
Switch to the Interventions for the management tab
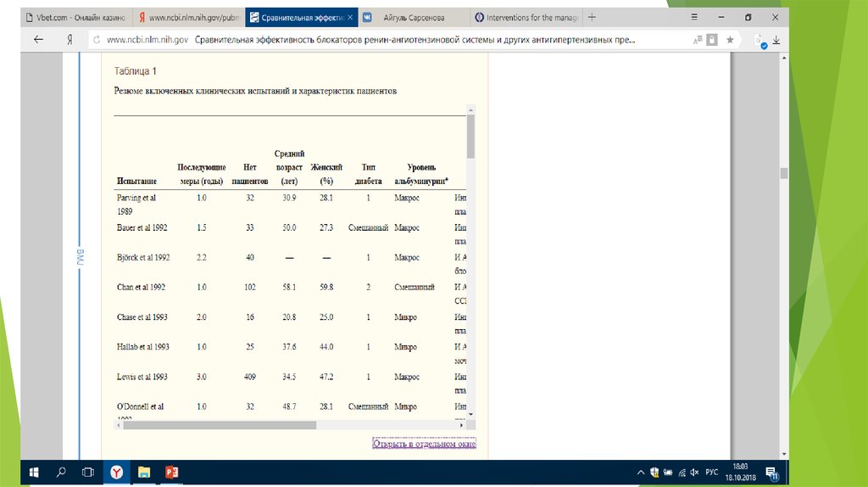click(526, 17)
